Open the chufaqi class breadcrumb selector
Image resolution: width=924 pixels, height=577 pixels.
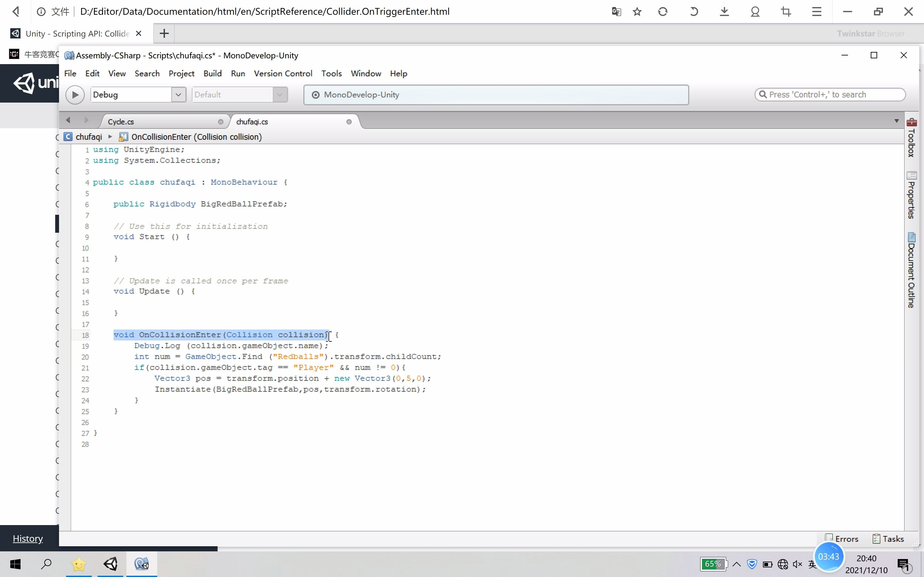point(88,137)
